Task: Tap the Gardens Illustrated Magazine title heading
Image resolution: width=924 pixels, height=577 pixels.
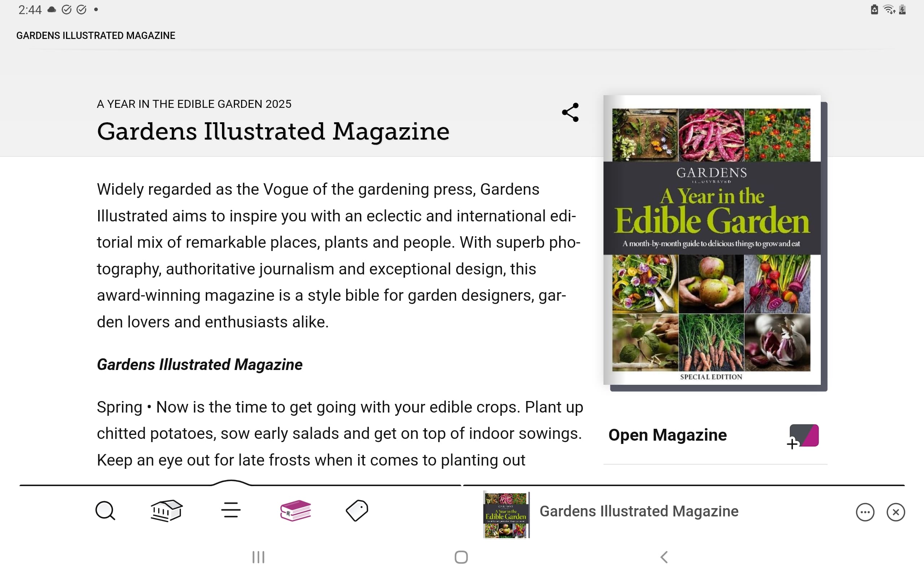Action: tap(273, 132)
